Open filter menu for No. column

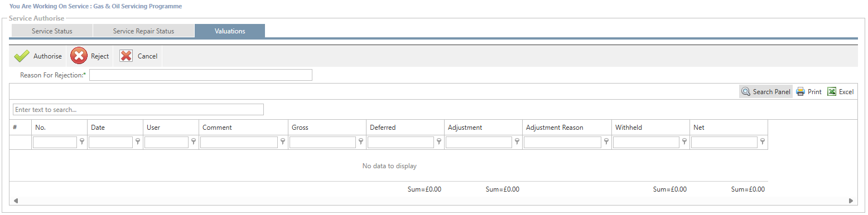coord(82,142)
